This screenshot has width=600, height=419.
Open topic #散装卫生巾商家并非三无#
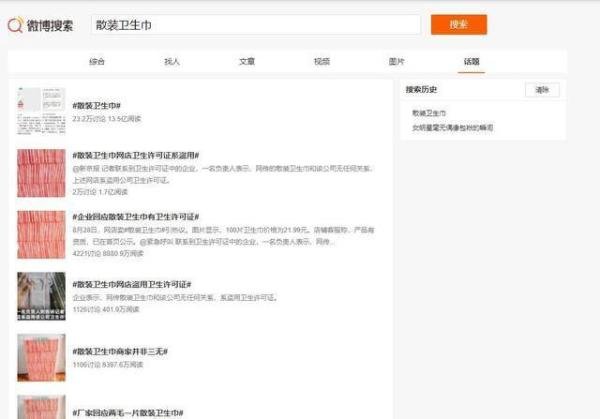tap(120, 352)
